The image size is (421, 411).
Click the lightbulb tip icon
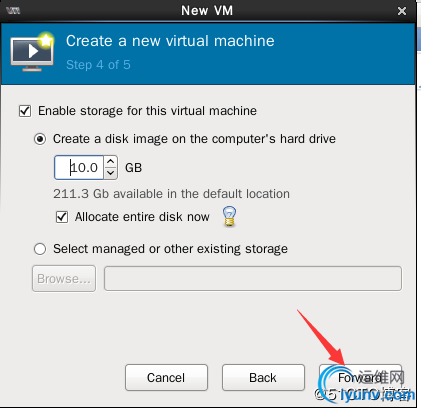229,216
